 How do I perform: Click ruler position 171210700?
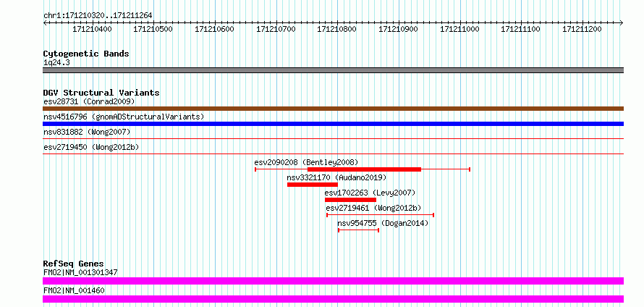[x=276, y=29]
